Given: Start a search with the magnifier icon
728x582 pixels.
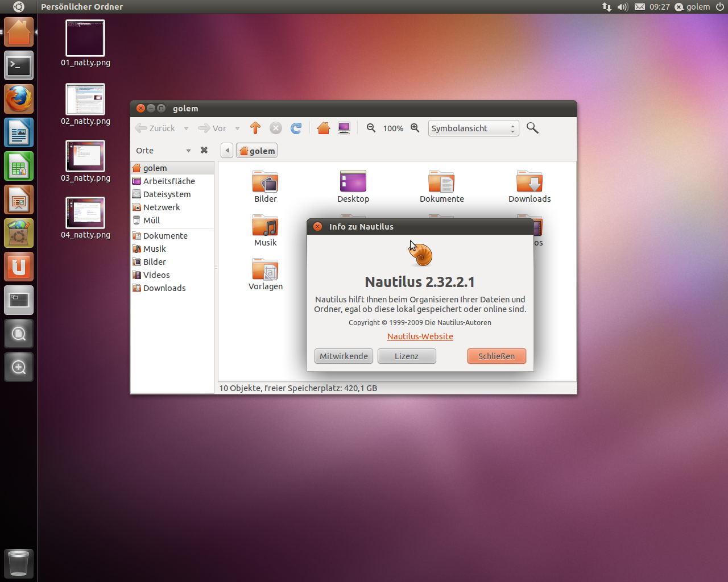Looking at the screenshot, I should (x=532, y=128).
